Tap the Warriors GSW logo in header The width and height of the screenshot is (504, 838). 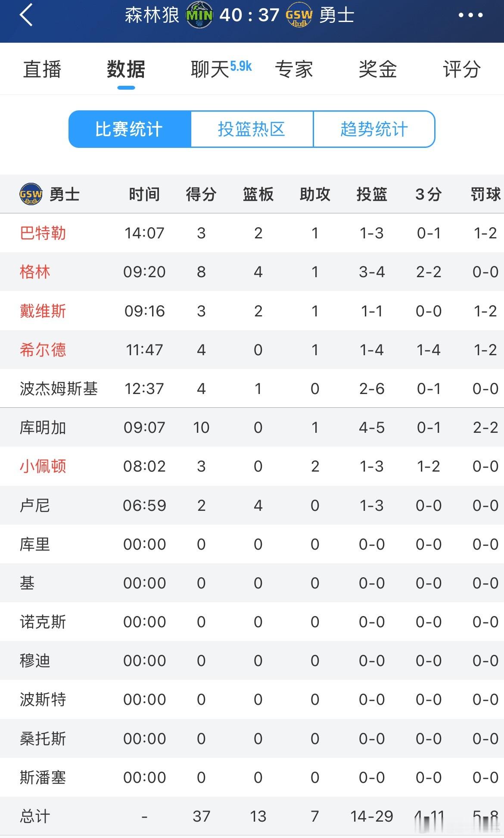299,16
